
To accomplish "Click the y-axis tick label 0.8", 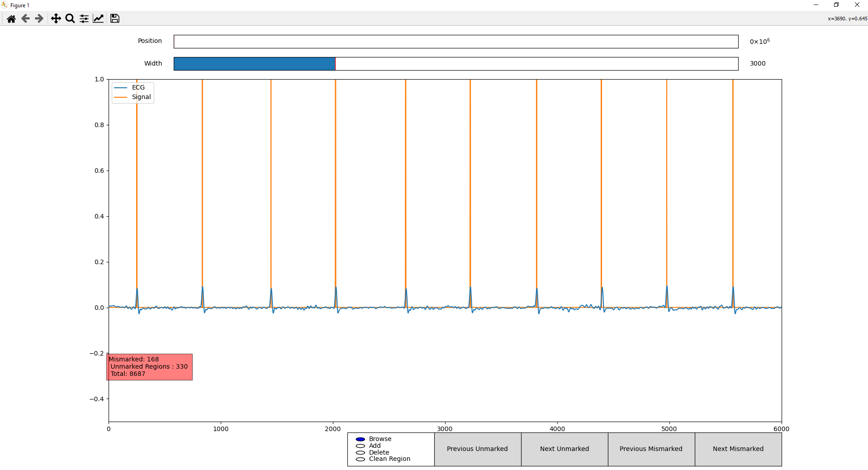I will (x=99, y=125).
